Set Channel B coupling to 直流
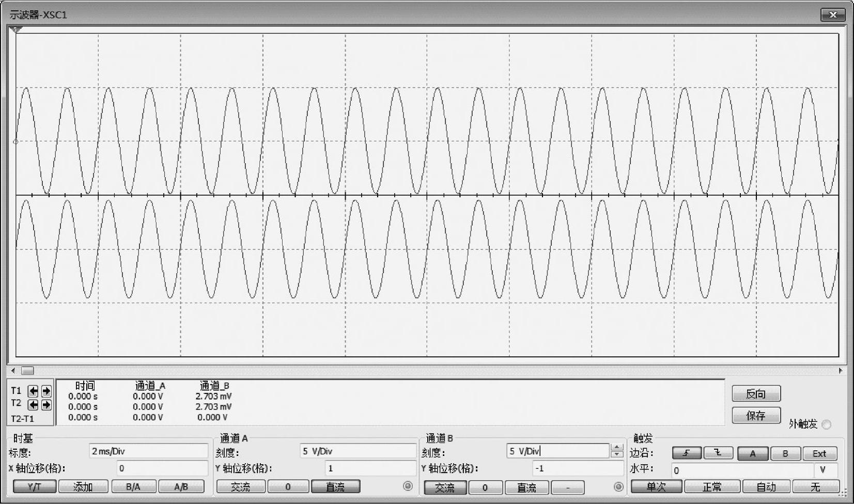854x504 pixels. (526, 487)
